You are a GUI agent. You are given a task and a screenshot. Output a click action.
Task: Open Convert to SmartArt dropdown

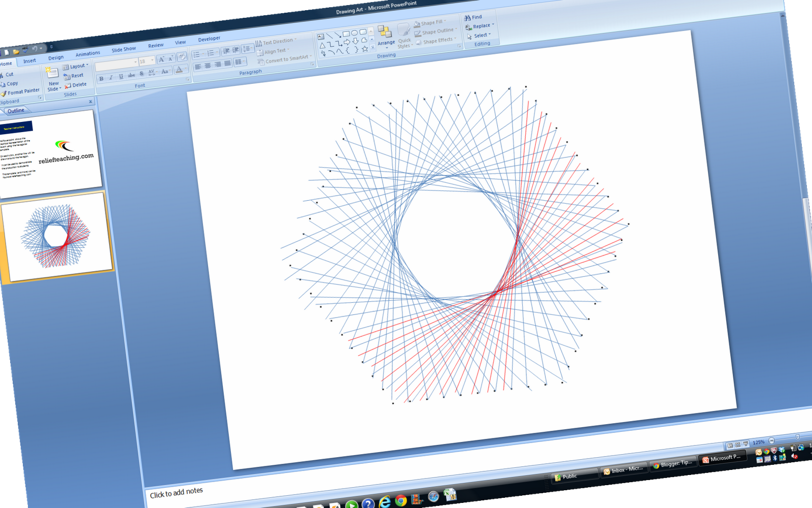point(284,60)
